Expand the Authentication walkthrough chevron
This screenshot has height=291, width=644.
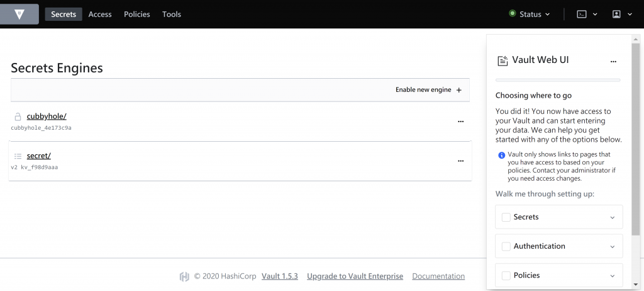pos(613,246)
